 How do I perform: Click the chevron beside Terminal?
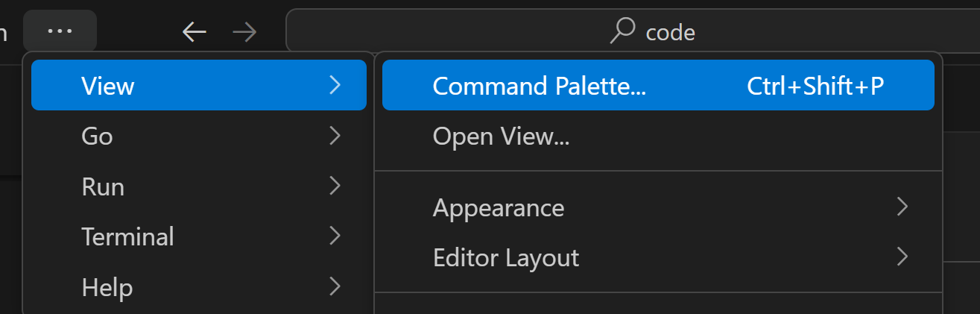(335, 236)
